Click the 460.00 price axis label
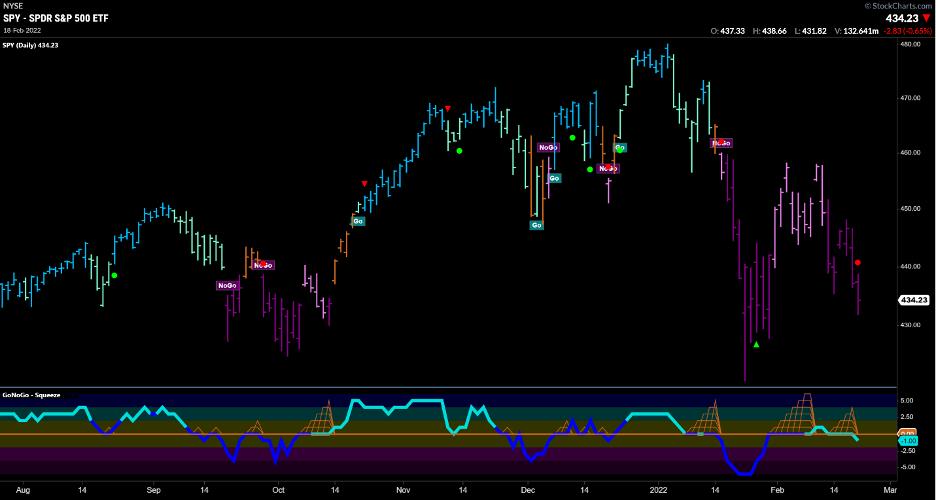This screenshot has height=500, width=936. pyautogui.click(x=909, y=153)
